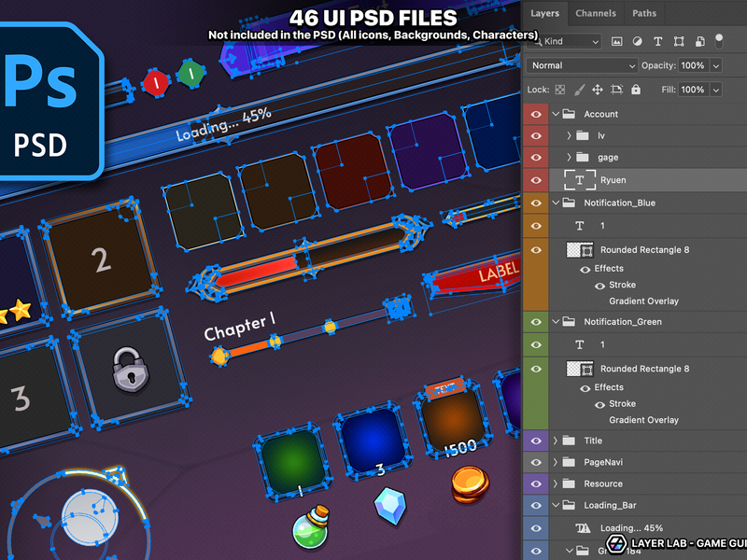Lock image pixels brush icon
This screenshot has height=560, width=747.
(579, 90)
